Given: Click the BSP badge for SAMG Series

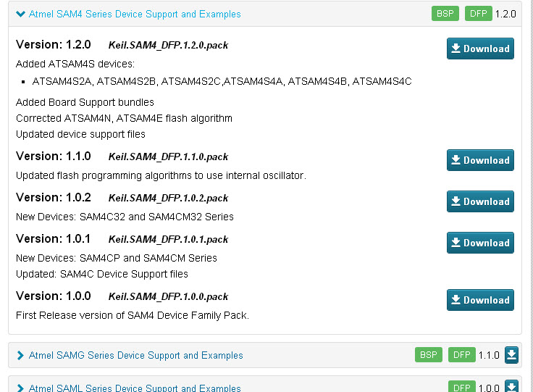Looking at the screenshot, I should click(x=428, y=355).
